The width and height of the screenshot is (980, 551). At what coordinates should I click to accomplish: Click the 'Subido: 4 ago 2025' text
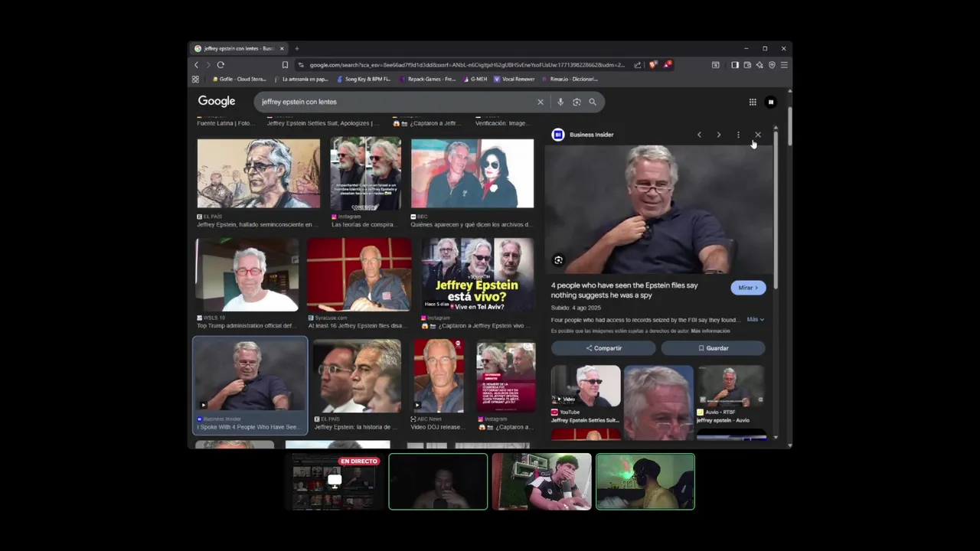tap(576, 308)
